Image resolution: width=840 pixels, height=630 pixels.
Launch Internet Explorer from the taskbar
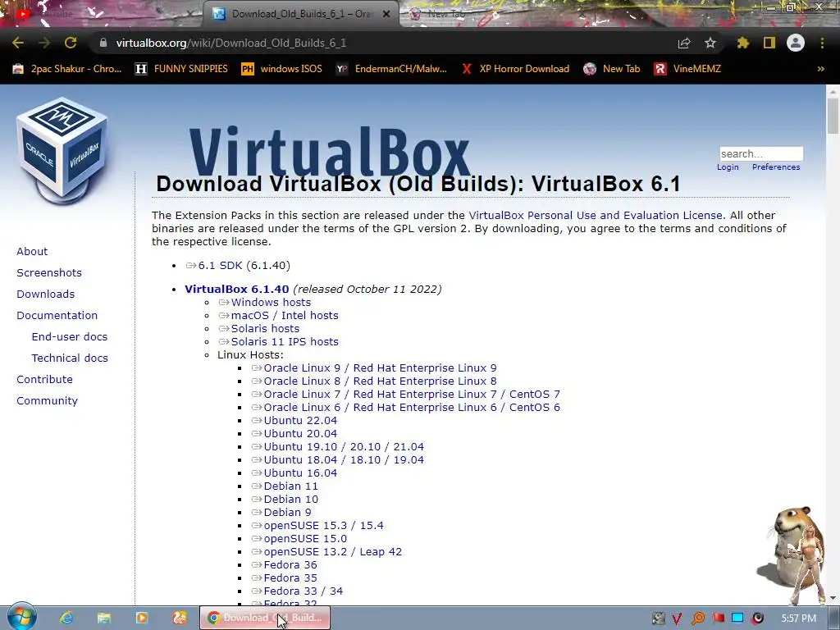[66, 618]
